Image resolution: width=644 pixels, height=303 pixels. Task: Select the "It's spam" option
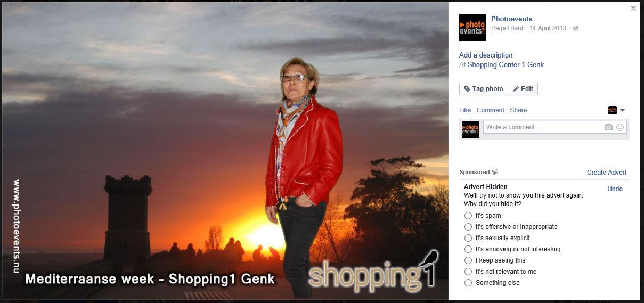[468, 216]
